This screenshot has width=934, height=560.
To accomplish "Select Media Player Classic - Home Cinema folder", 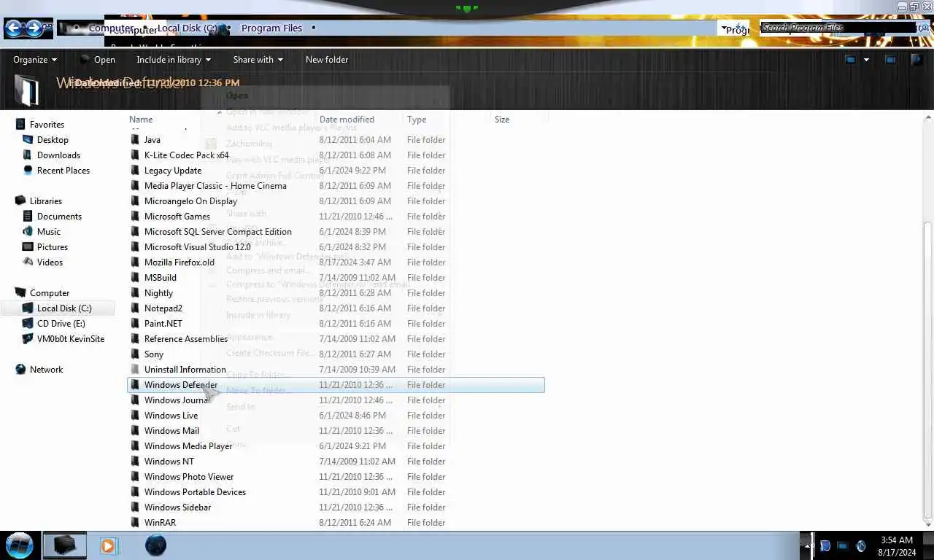I will [215, 186].
